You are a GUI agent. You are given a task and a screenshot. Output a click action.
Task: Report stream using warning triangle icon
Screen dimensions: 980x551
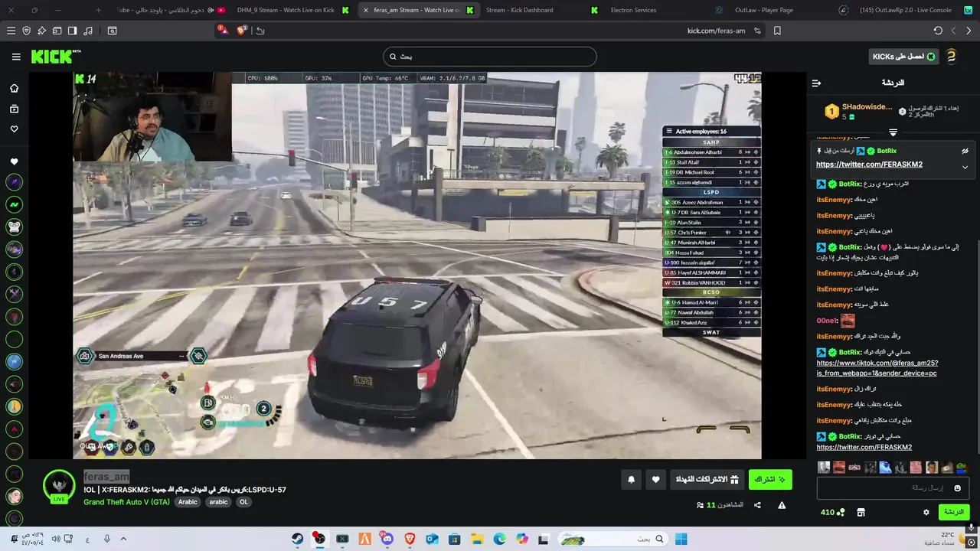pos(782,505)
